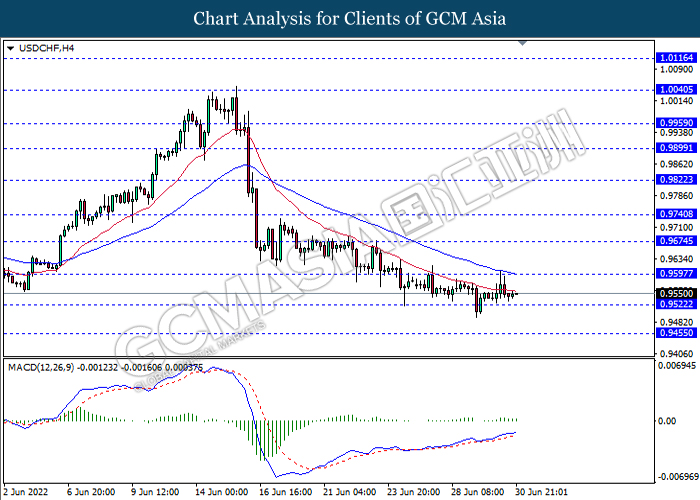The height and width of the screenshot is (500, 700).
Task: Select the 1.00900 axis price value
Action: (677, 70)
